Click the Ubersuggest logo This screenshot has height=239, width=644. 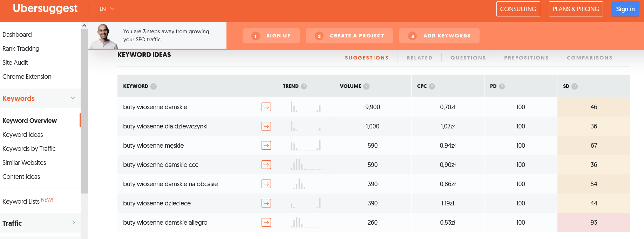pyautogui.click(x=45, y=8)
